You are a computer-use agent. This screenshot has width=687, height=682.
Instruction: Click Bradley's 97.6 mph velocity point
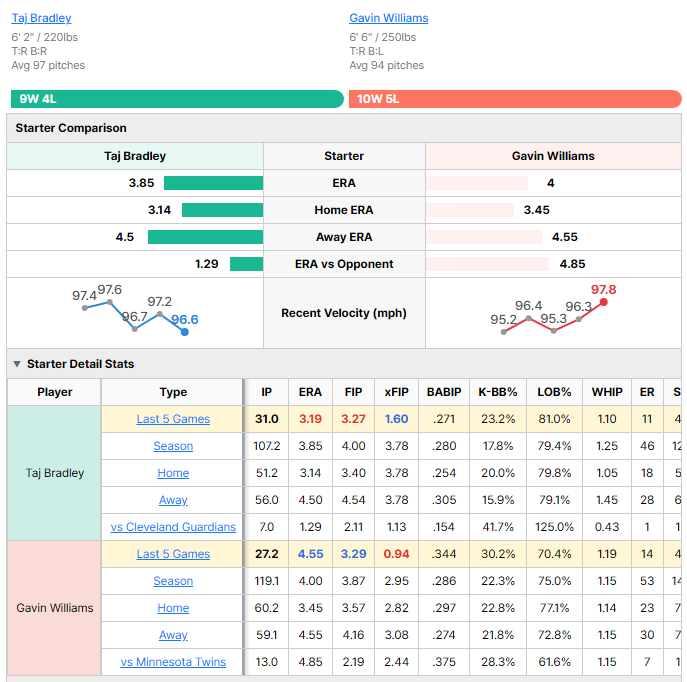[110, 302]
